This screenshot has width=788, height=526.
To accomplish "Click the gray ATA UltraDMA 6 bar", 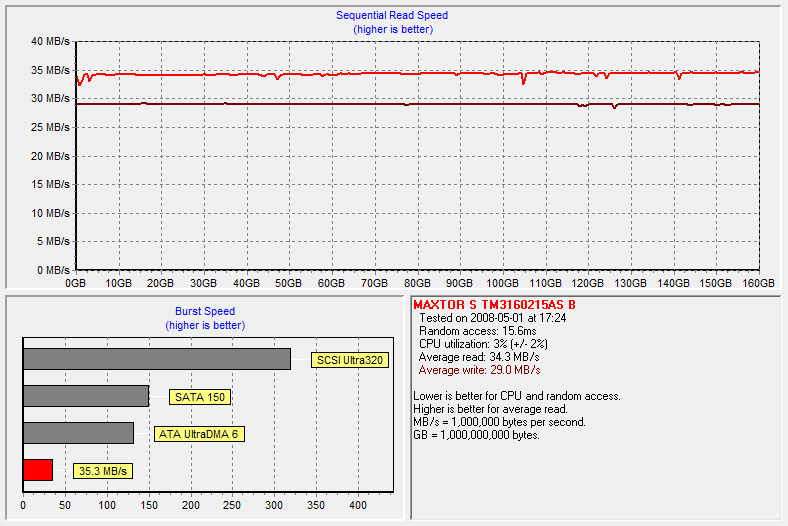I will [x=78, y=433].
